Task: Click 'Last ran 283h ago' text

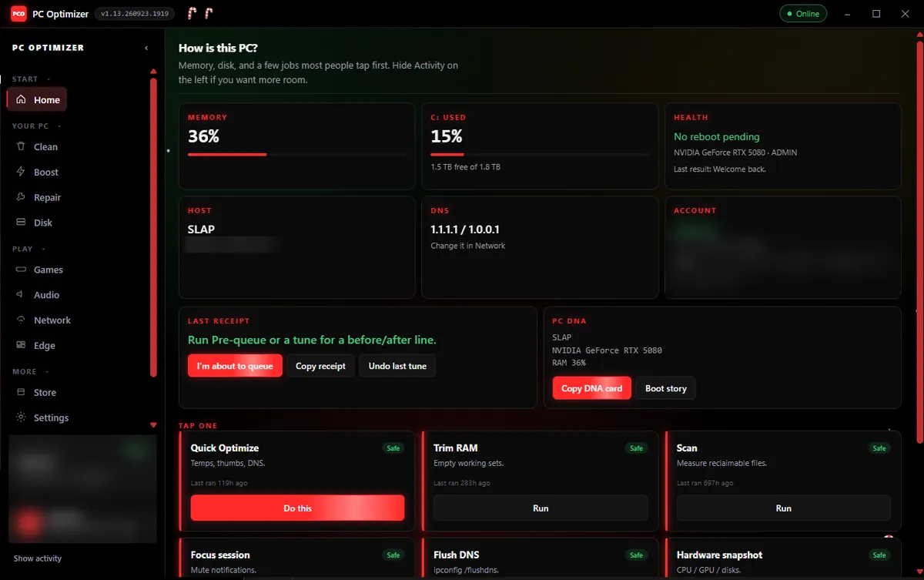Action: pyautogui.click(x=462, y=483)
